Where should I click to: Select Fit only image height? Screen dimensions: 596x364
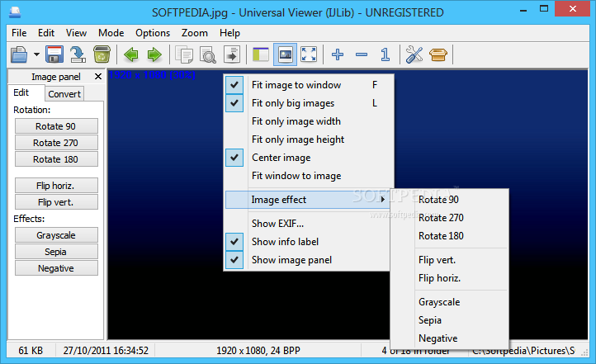(x=308, y=139)
